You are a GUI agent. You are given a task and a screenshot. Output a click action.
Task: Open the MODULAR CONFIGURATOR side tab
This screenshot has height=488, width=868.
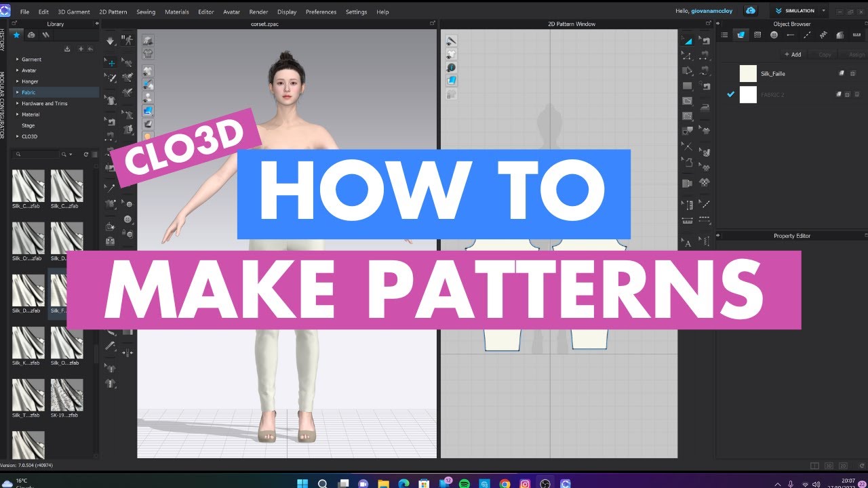[x=3, y=104]
